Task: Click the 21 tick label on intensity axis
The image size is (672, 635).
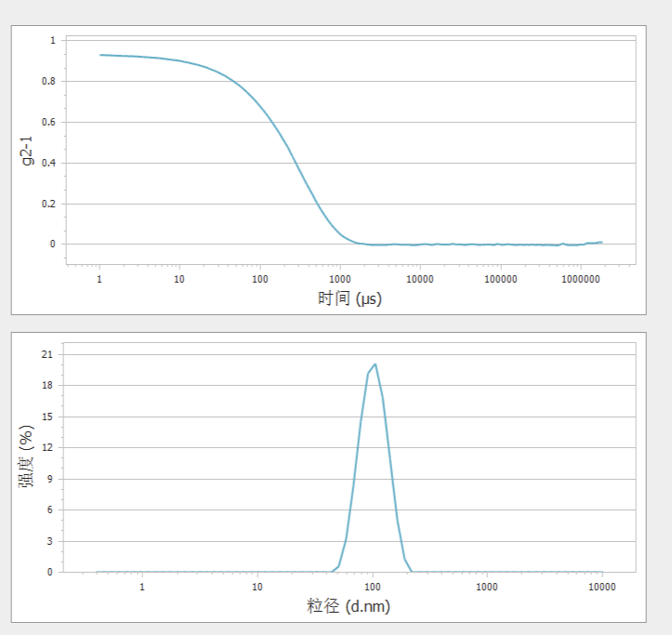Action: pyautogui.click(x=47, y=354)
